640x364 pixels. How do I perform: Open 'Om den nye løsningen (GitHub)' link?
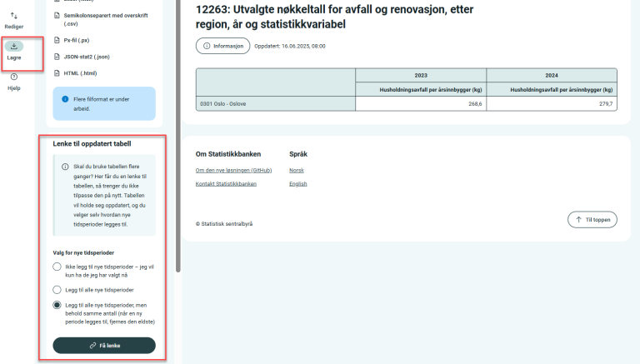(233, 171)
